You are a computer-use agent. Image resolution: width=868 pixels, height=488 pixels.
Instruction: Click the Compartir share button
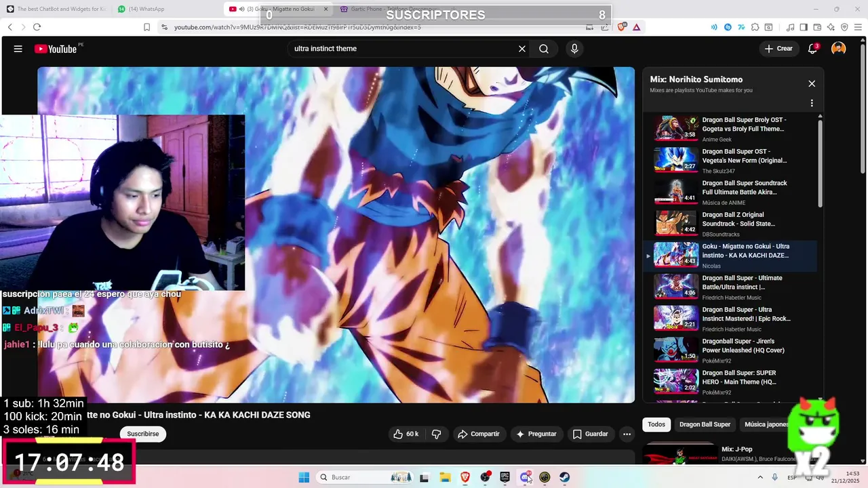(478, 434)
